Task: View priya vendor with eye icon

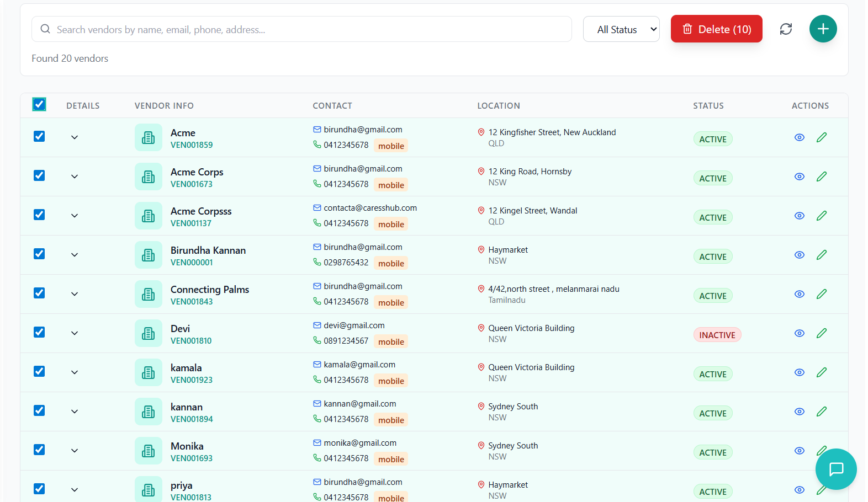Action: [x=799, y=490]
